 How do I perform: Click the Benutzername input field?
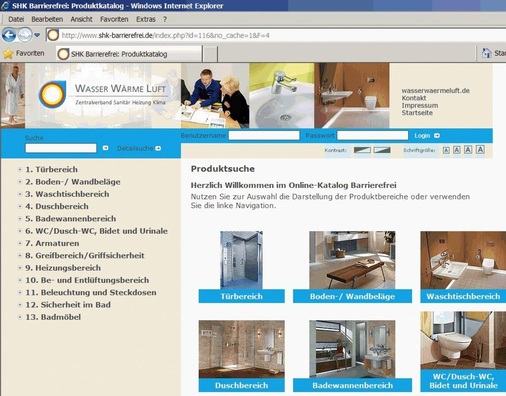(x=264, y=135)
